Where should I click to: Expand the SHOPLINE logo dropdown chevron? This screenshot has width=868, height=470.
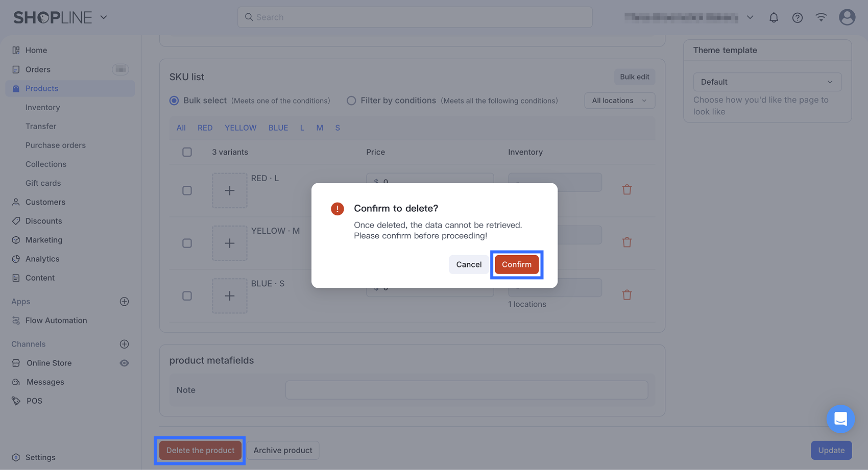[x=104, y=17]
